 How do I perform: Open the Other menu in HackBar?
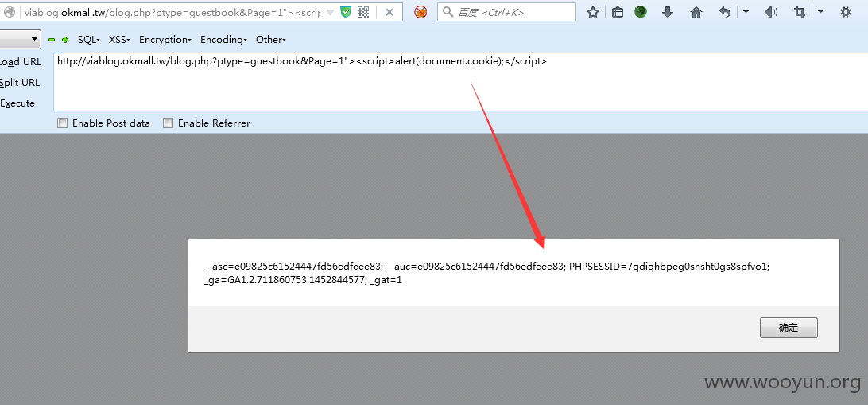click(x=271, y=39)
